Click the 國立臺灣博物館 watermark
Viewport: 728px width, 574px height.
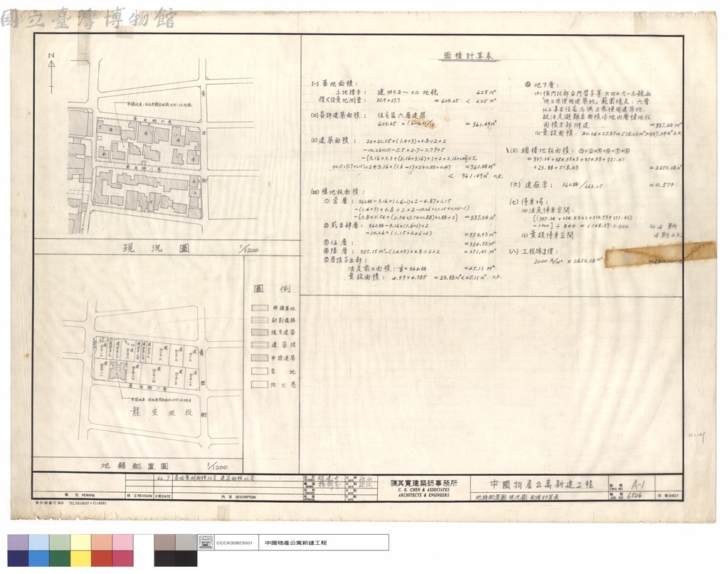click(88, 19)
